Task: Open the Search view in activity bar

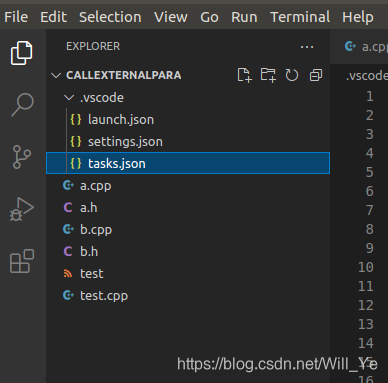Action: [22, 105]
